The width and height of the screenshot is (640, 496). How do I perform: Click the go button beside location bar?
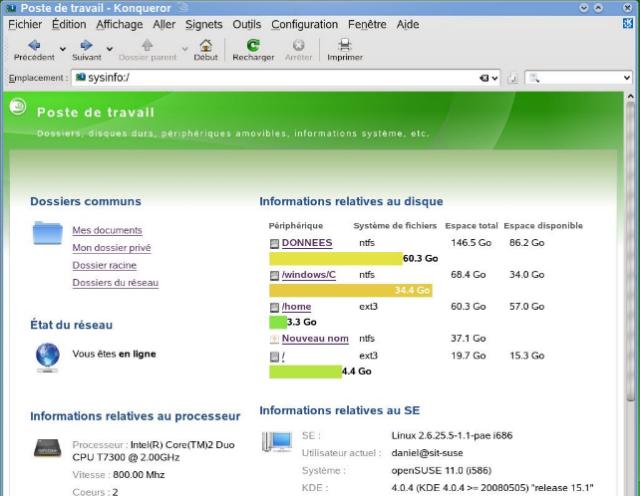pyautogui.click(x=513, y=78)
